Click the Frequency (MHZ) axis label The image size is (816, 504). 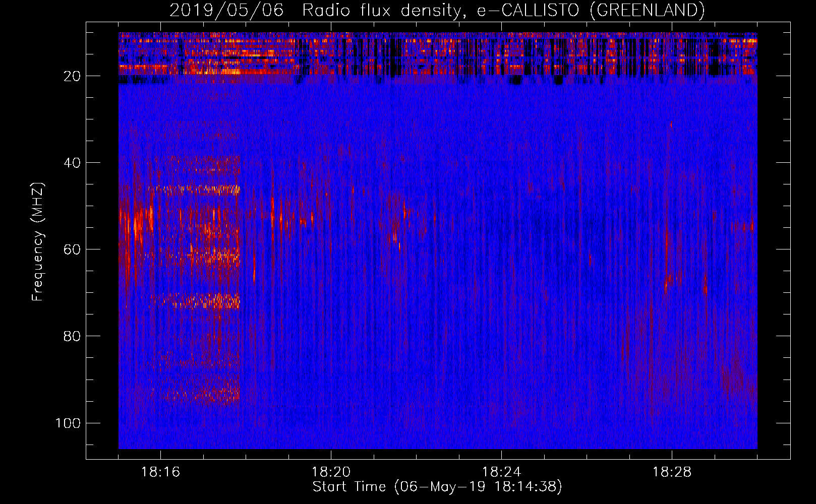38,241
